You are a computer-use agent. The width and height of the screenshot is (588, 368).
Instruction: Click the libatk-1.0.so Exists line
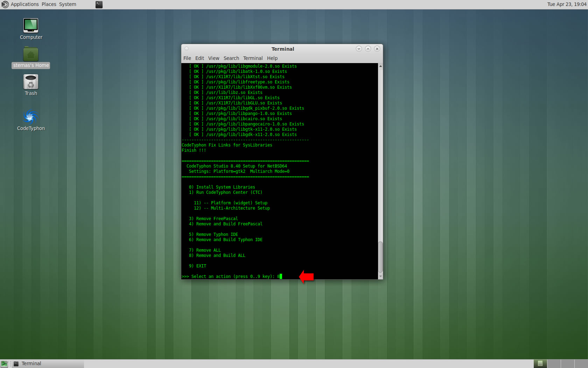[x=238, y=71]
